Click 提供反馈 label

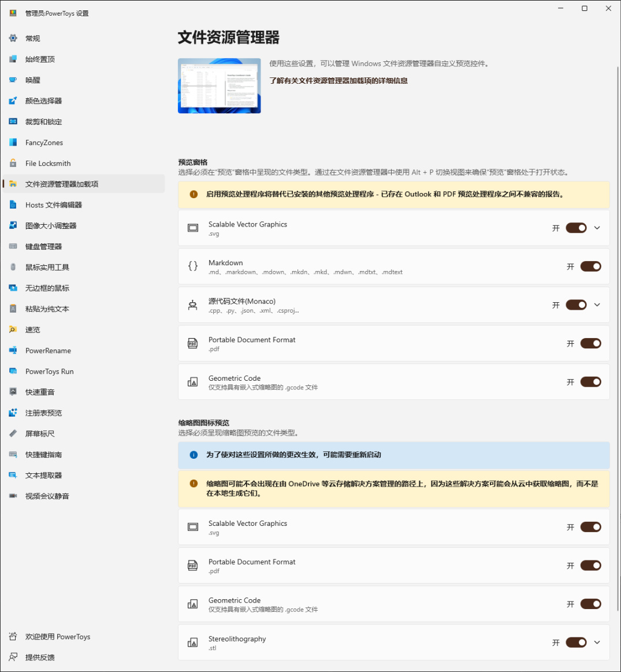tap(40, 658)
